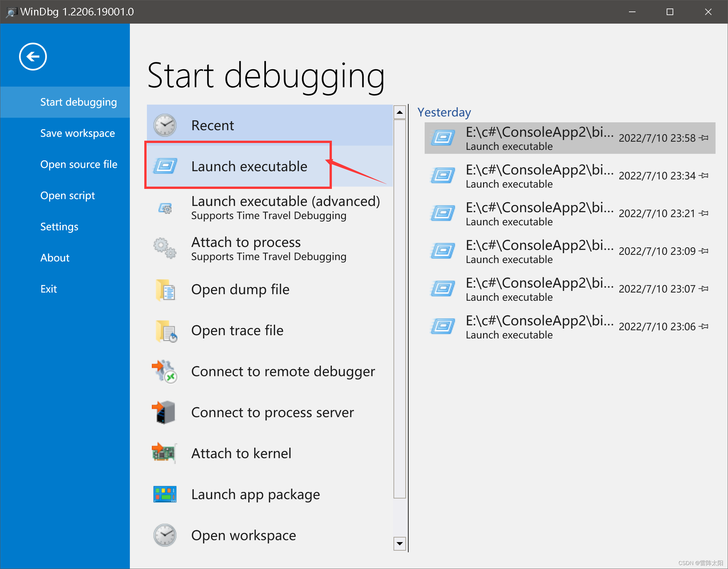Open the Settings page
This screenshot has height=569, width=728.
59,226
